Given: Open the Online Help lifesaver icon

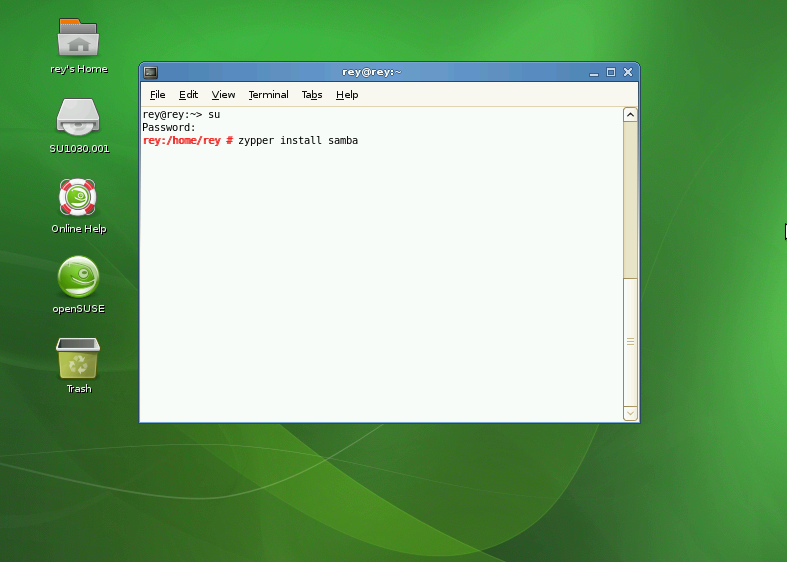Looking at the screenshot, I should tap(77, 197).
